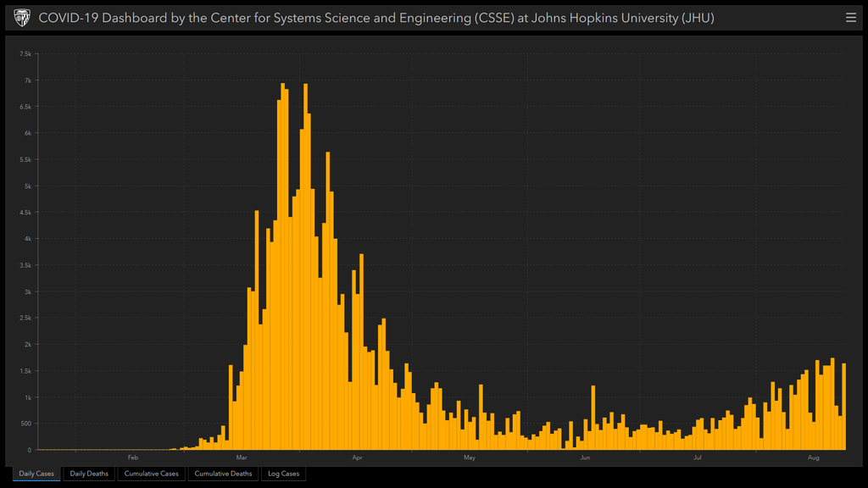Image resolution: width=868 pixels, height=488 pixels.
Task: Show the Log Cases chart tab
Action: click(283, 474)
